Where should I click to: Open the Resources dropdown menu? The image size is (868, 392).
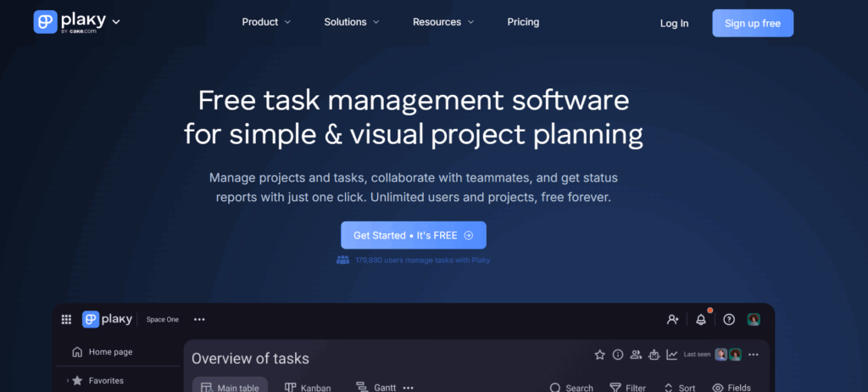pyautogui.click(x=443, y=22)
